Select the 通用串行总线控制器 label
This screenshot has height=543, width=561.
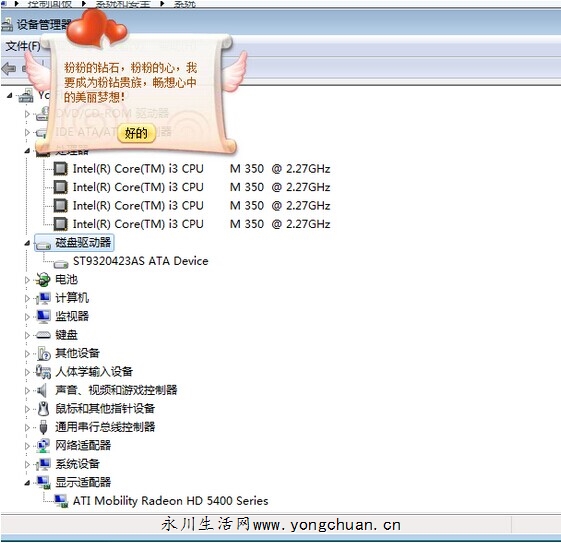point(105,427)
